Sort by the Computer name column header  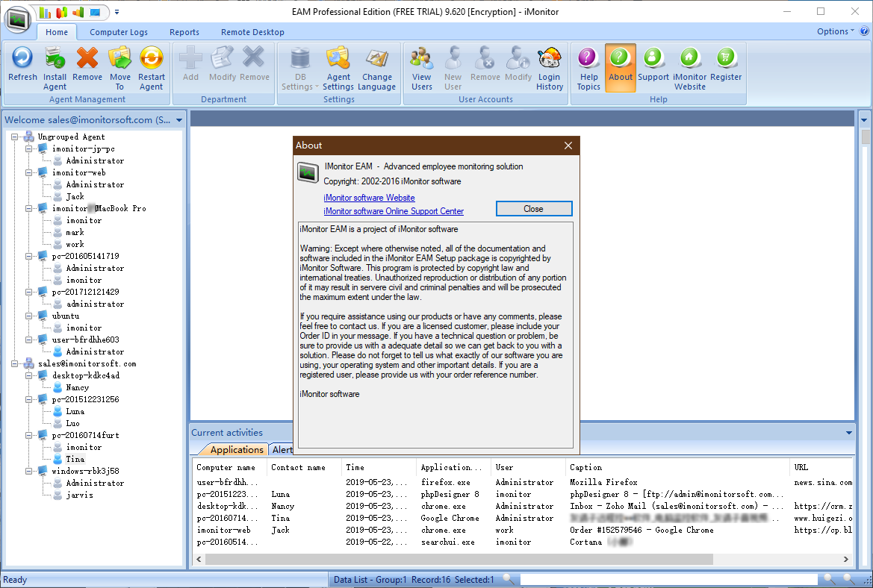pyautogui.click(x=230, y=467)
